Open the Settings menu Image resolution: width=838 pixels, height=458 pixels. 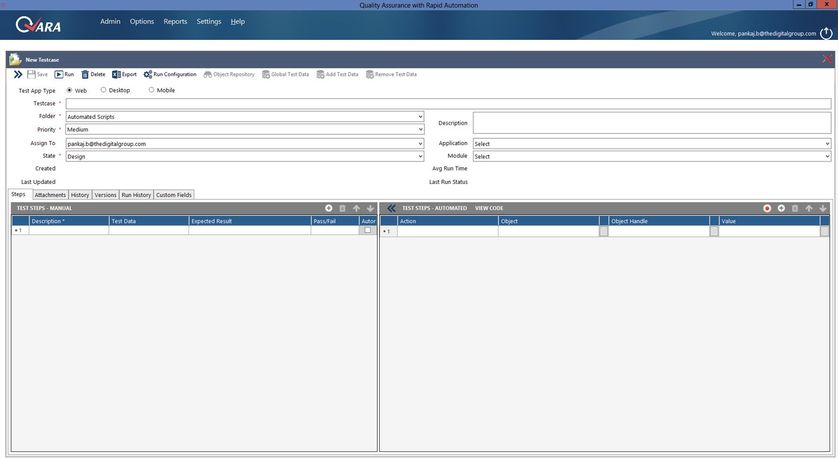[208, 21]
